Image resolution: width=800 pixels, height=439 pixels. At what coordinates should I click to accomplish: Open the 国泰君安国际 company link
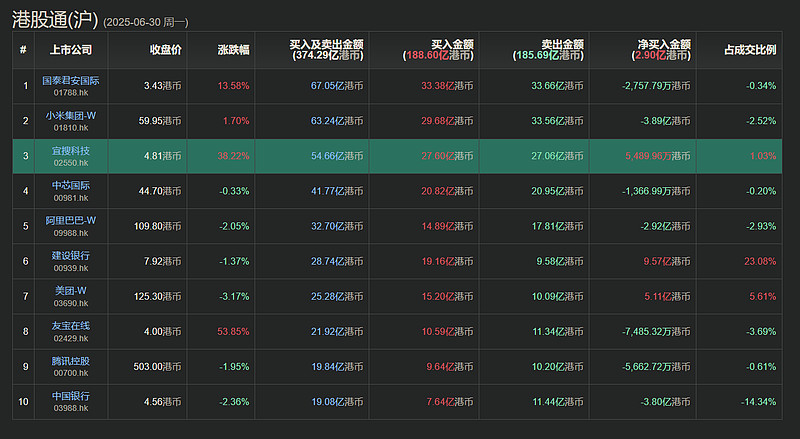click(70, 81)
